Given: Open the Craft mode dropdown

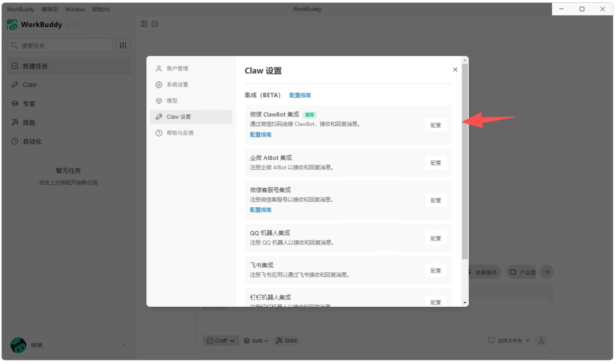Looking at the screenshot, I should pos(221,341).
